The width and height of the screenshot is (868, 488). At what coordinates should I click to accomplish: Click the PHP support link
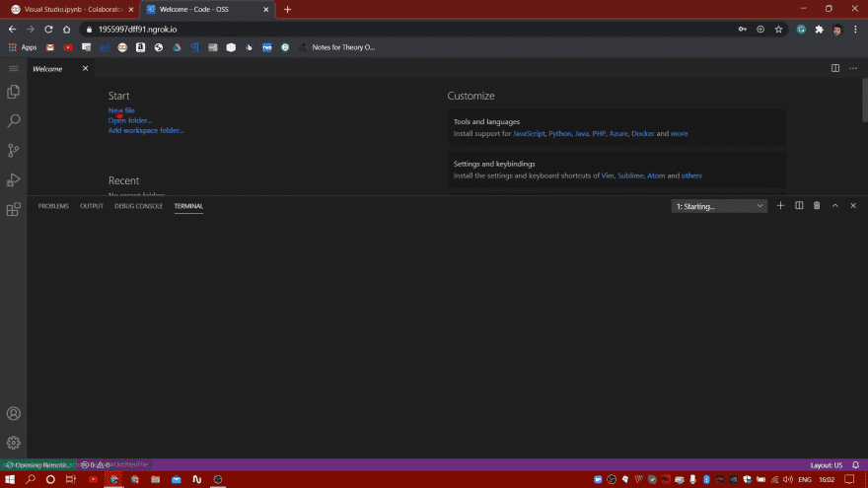tap(599, 133)
